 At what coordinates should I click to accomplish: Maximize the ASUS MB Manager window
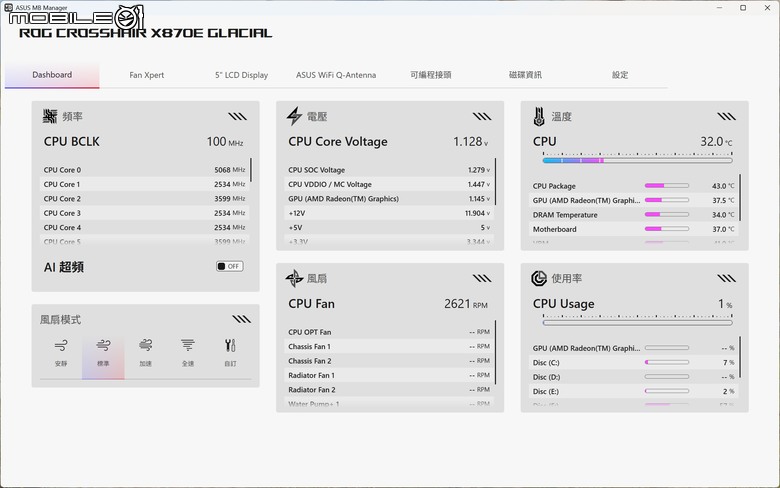click(x=743, y=7)
